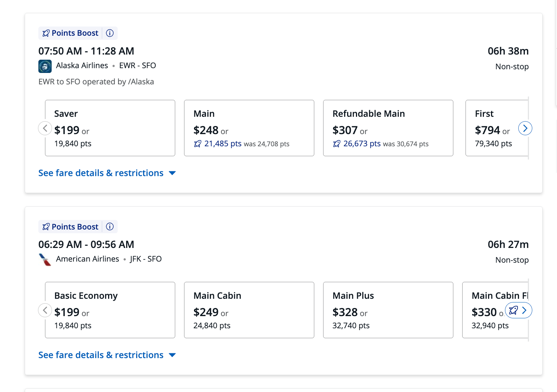Click the 'was 30,674 pts' original price
Screen dimensions: 557x392
click(x=406, y=144)
